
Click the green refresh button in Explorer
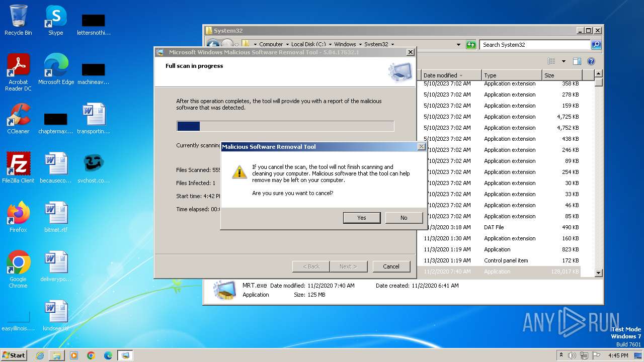coord(471,44)
